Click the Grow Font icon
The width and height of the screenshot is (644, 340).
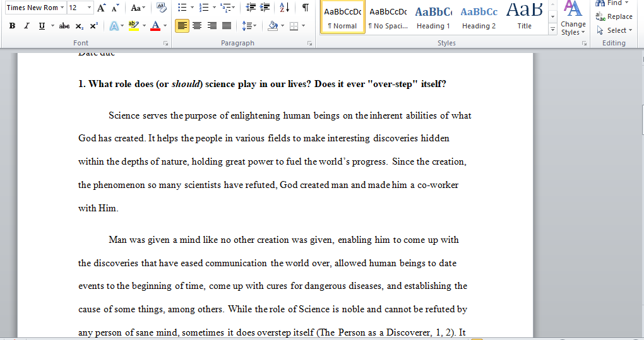[101, 8]
